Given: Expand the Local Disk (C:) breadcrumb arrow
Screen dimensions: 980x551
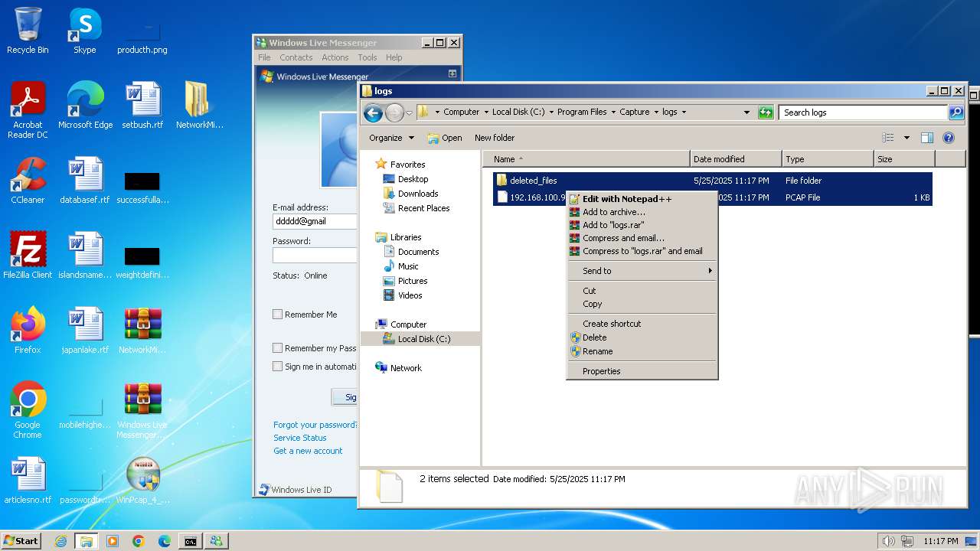Looking at the screenshot, I should [551, 112].
